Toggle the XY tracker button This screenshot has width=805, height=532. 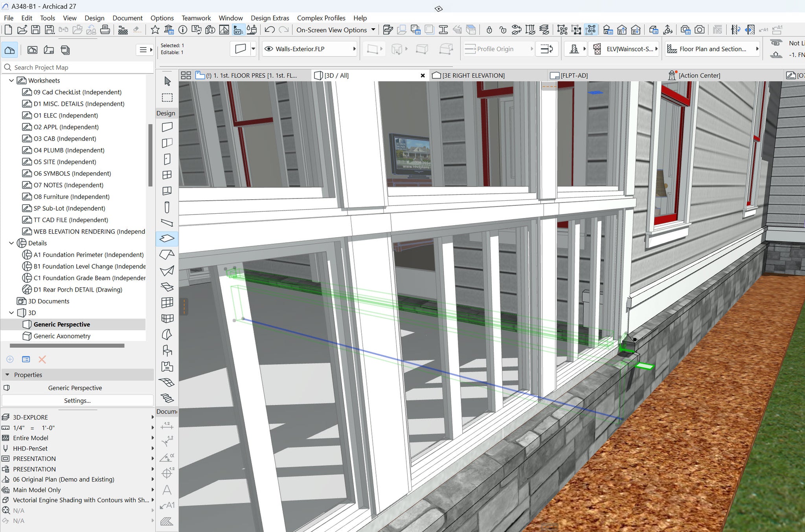(238, 30)
